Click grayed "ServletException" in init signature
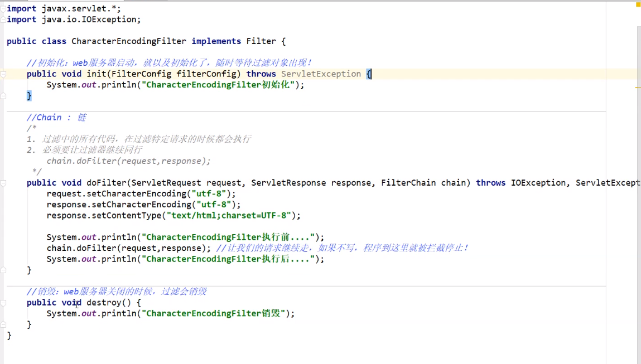This screenshot has height=364, width=641. (321, 74)
